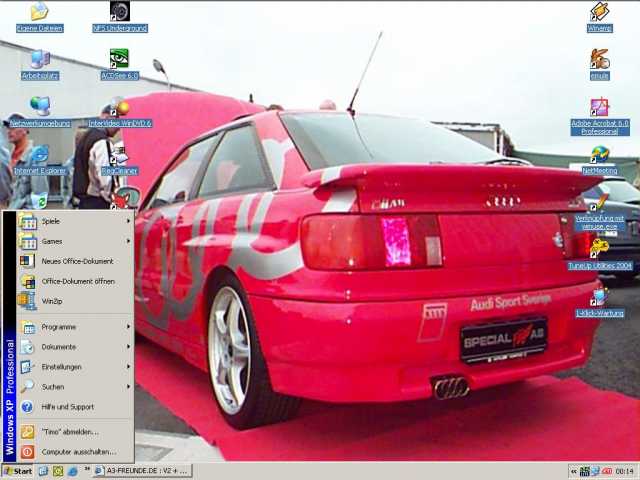
Task: Click the key icon beside "Timo" abmelden
Action: (x=27, y=432)
